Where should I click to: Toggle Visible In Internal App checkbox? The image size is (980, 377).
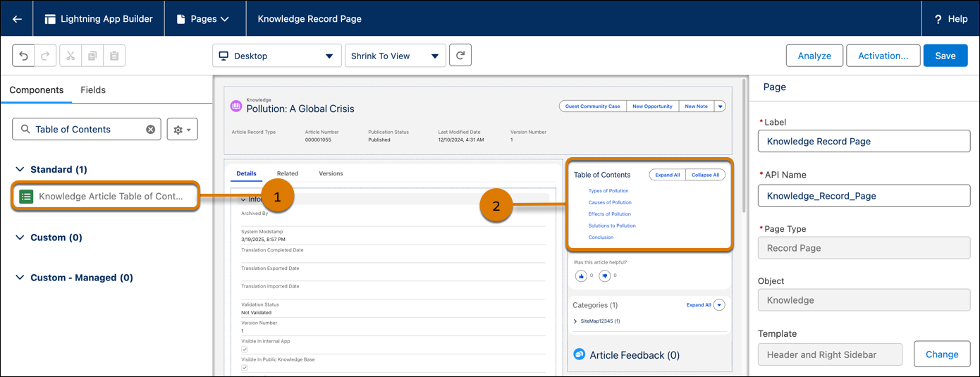(245, 350)
